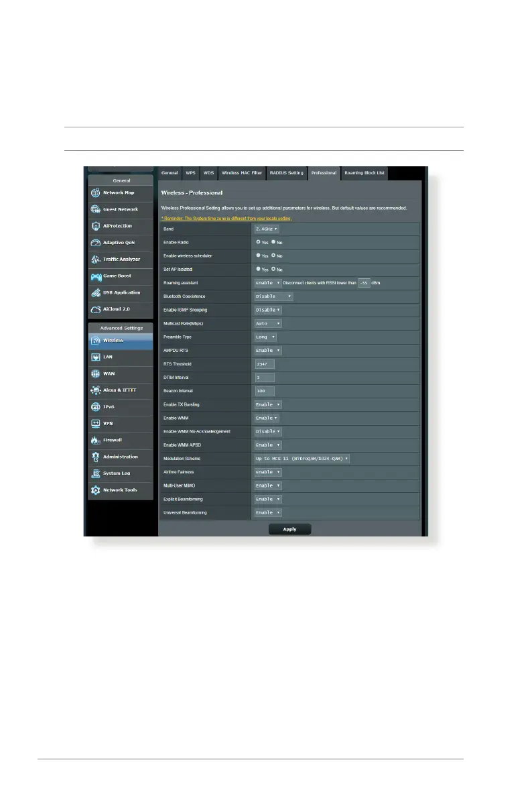This screenshot has width=532, height=802.
Task: Click the Guest Network globe icon
Action: [x=96, y=209]
